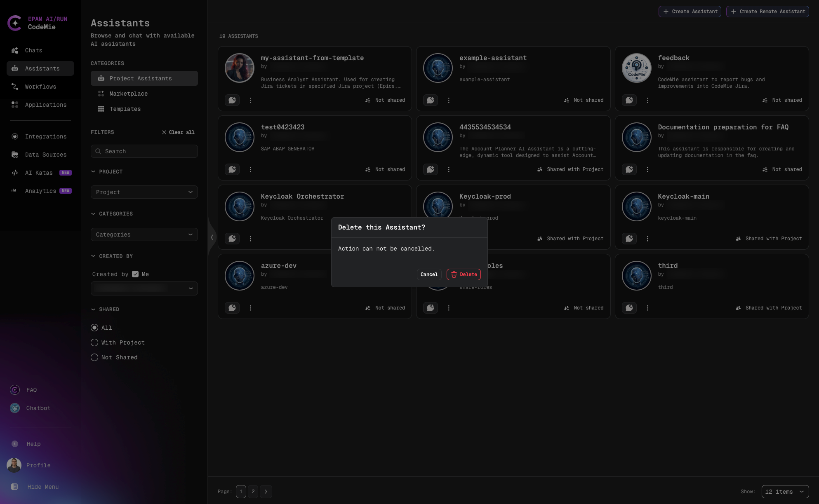Open the Integrations section
819x504 pixels.
click(46, 136)
